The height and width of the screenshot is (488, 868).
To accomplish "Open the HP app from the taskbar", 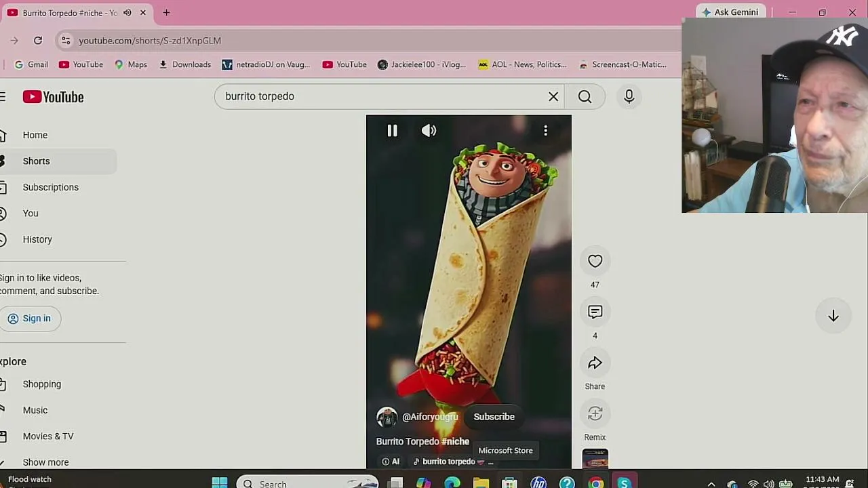I will coord(538,483).
